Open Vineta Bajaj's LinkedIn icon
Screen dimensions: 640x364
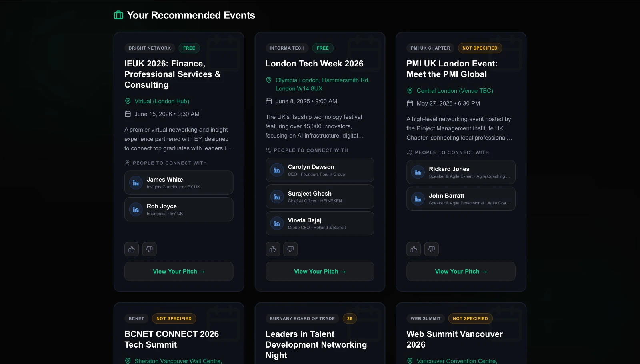pyautogui.click(x=277, y=223)
